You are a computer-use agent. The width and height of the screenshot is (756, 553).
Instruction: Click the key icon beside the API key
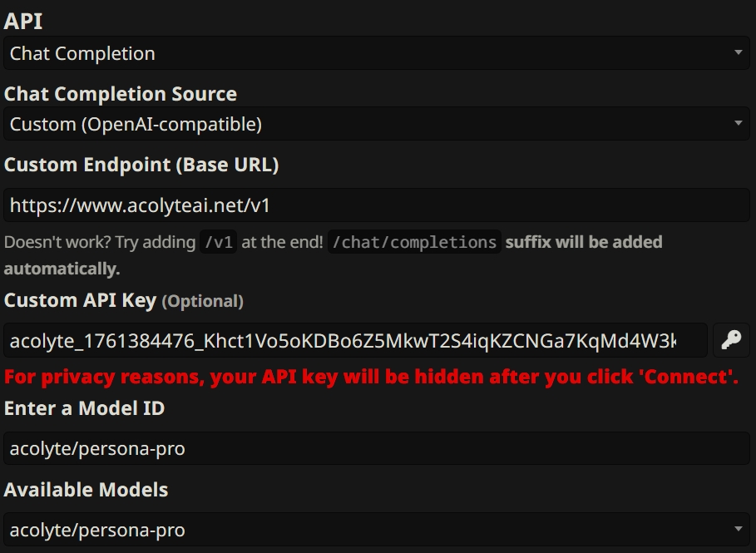click(731, 340)
